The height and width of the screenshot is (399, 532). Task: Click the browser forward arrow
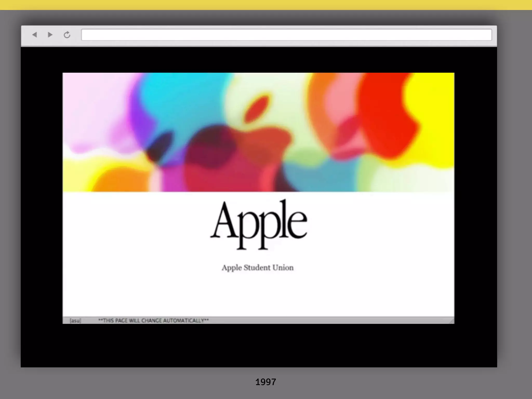(50, 35)
